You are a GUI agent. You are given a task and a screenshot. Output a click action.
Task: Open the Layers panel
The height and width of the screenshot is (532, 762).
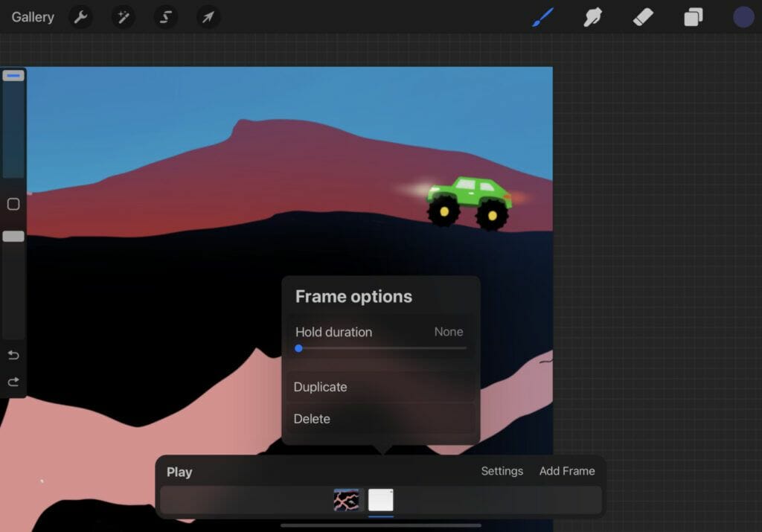coord(694,17)
